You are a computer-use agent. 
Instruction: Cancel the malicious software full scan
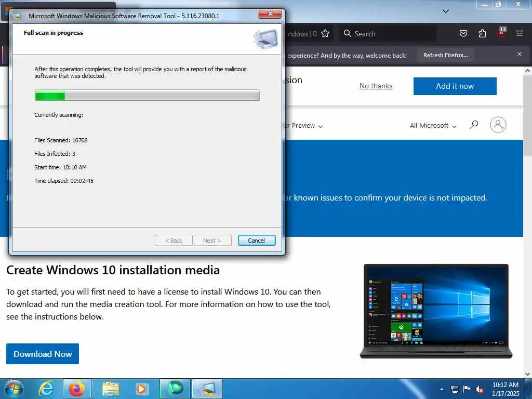click(x=257, y=240)
